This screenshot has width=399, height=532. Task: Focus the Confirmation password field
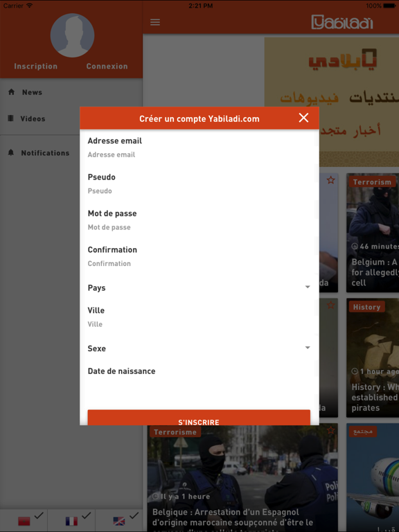[199, 264]
